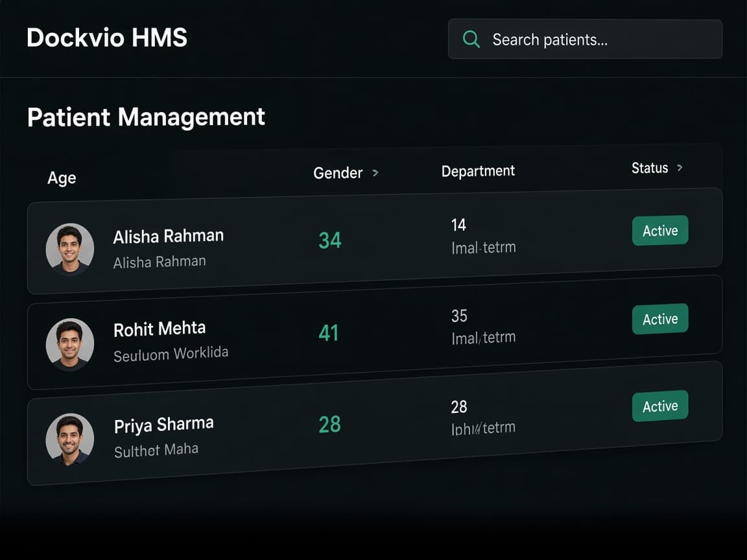
Task: Click the green value 28
Action: (329, 425)
